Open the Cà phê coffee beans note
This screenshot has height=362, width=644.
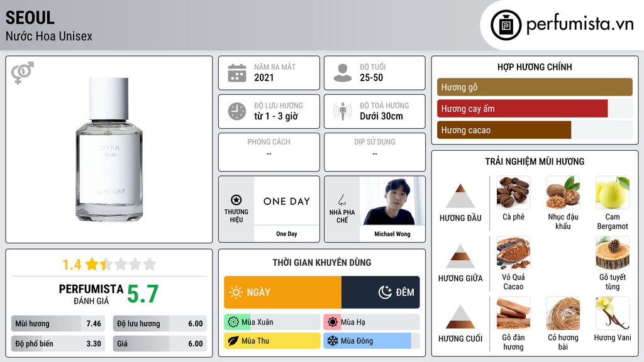tap(513, 192)
